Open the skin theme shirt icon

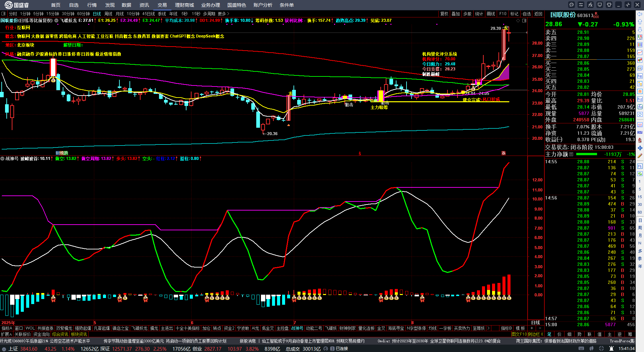pos(609,5)
